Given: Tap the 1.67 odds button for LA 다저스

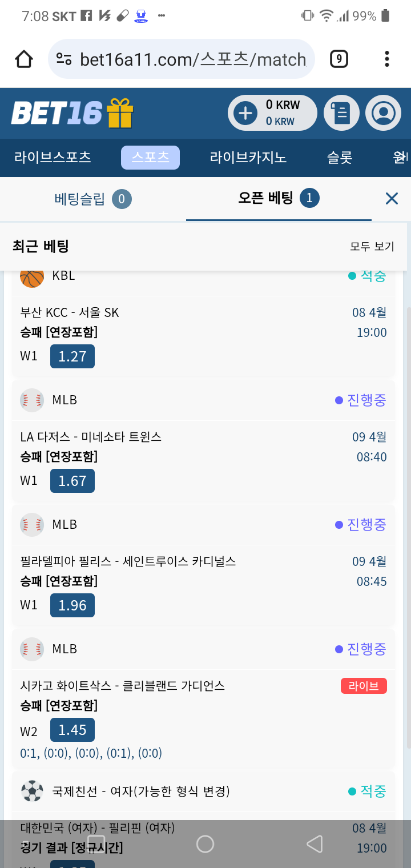Looking at the screenshot, I should tap(72, 481).
